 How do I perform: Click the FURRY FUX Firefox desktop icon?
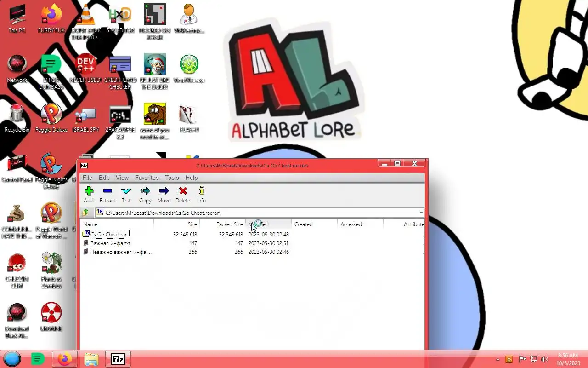point(51,19)
